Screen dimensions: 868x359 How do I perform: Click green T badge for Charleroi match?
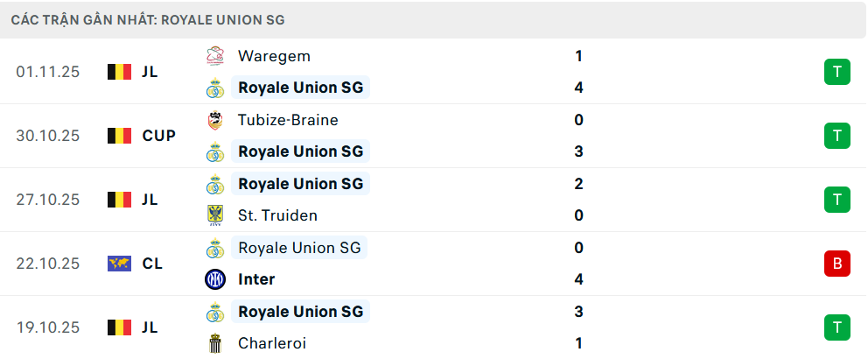pos(837,327)
